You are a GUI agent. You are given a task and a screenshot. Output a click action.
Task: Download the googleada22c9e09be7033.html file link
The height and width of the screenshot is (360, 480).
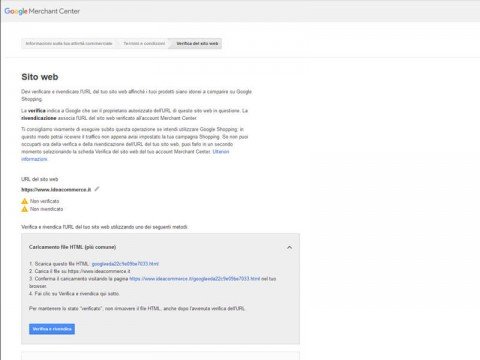(x=125, y=264)
